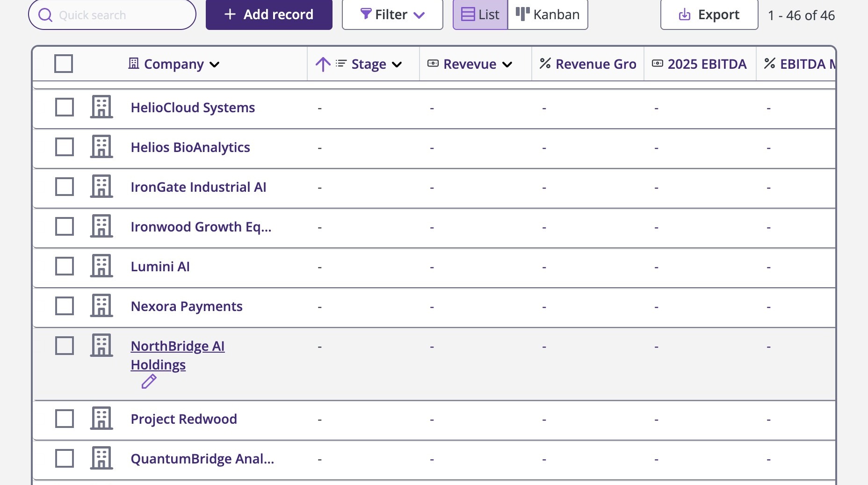Click the building icon beside HelioCloud Systems

101,107
